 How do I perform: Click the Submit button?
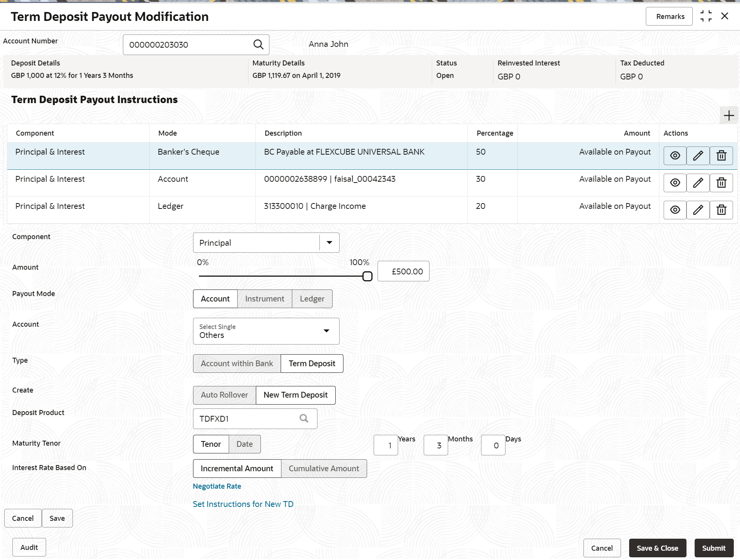[714, 548]
